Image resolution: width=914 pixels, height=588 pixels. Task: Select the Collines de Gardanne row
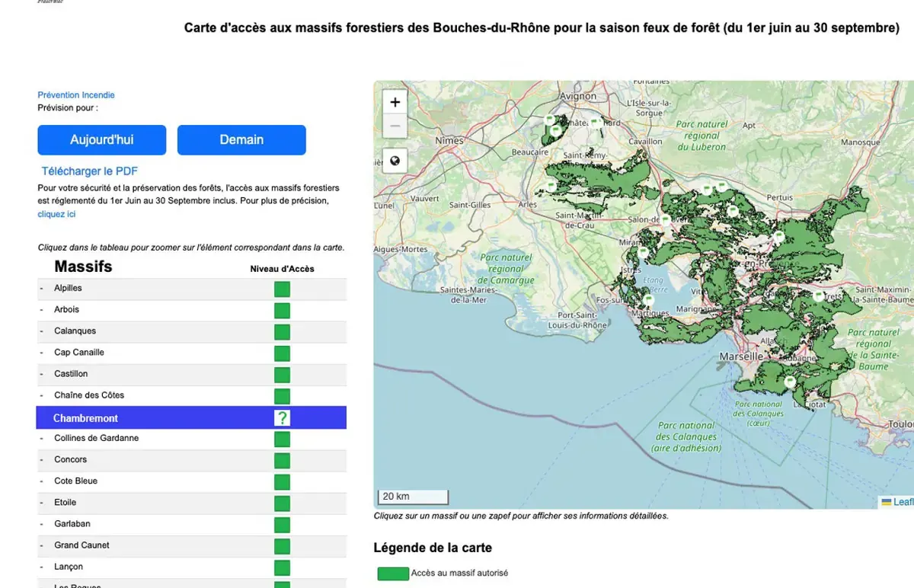pyautogui.click(x=191, y=439)
